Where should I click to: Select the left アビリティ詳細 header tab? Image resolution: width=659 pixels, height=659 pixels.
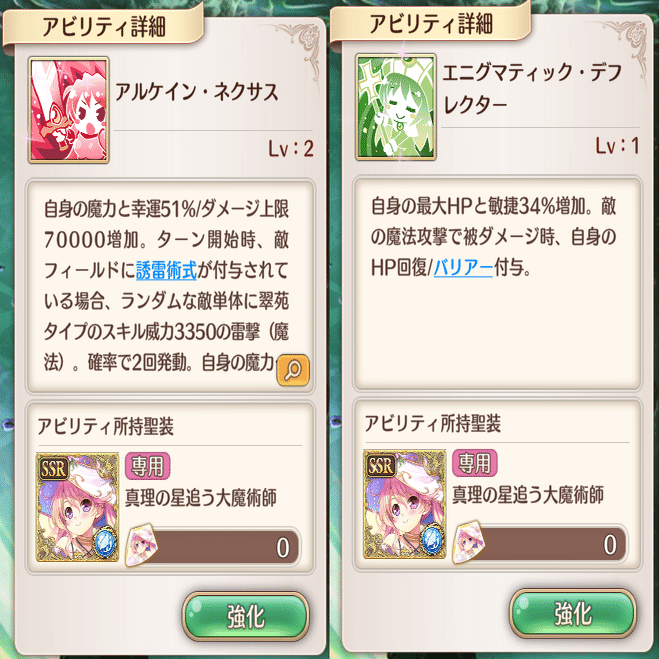coord(103,27)
